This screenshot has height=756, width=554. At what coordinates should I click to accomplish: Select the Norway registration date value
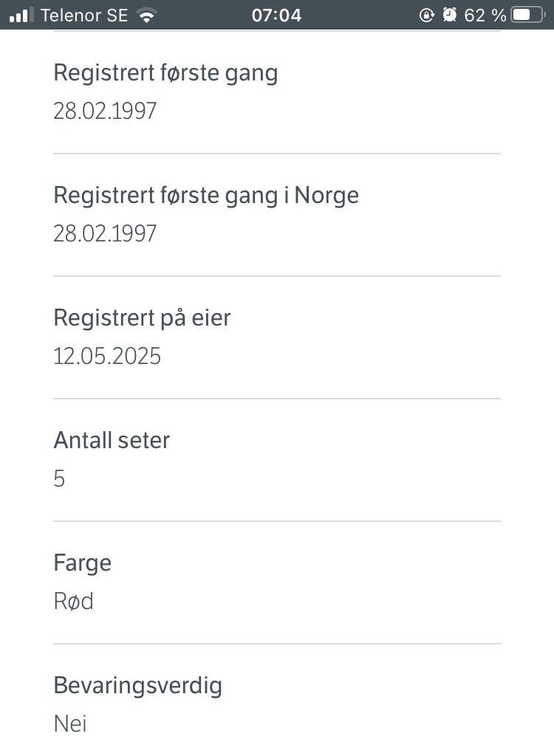point(105,233)
